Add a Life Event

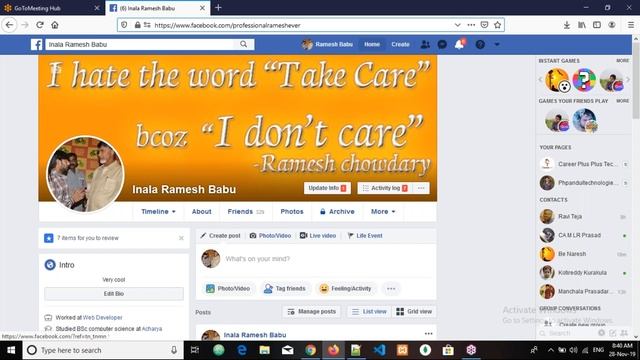pyautogui.click(x=365, y=236)
